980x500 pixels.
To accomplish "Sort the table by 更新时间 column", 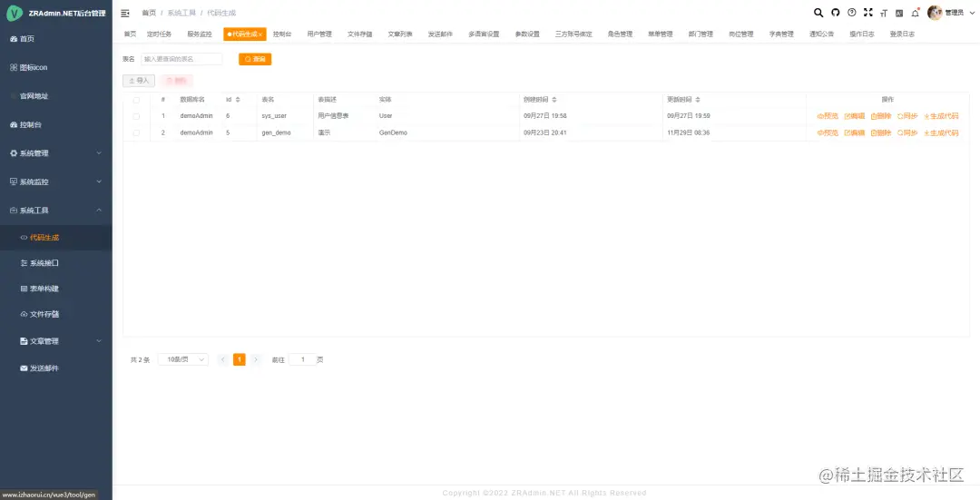I will point(698,100).
